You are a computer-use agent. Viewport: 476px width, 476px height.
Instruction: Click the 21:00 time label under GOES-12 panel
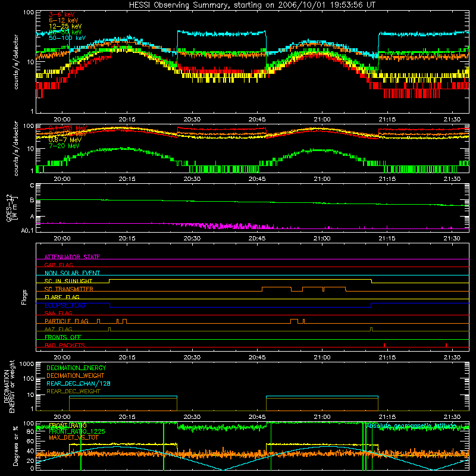coord(322,239)
